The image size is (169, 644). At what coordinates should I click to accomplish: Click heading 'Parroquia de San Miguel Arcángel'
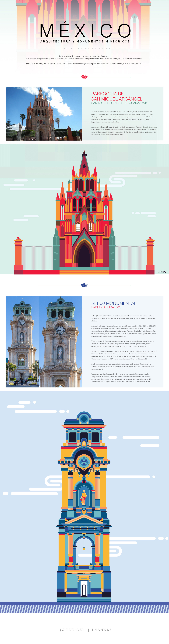tap(117, 96)
